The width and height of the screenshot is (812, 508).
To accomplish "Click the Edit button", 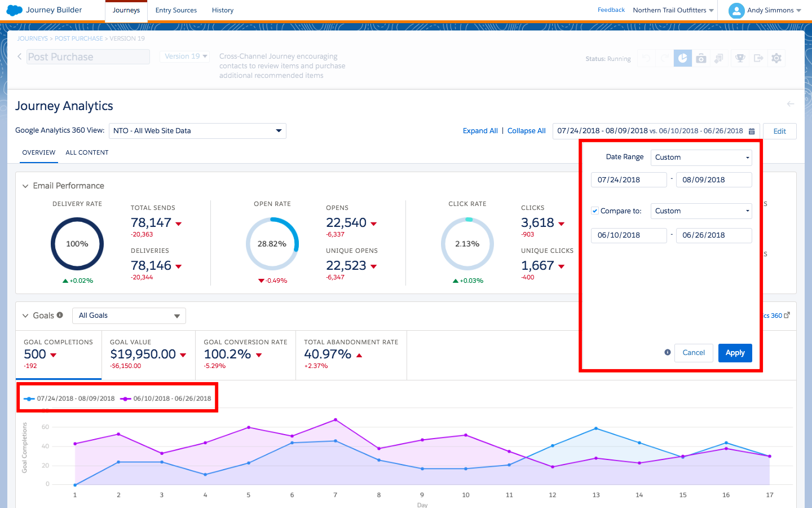I will click(x=780, y=131).
